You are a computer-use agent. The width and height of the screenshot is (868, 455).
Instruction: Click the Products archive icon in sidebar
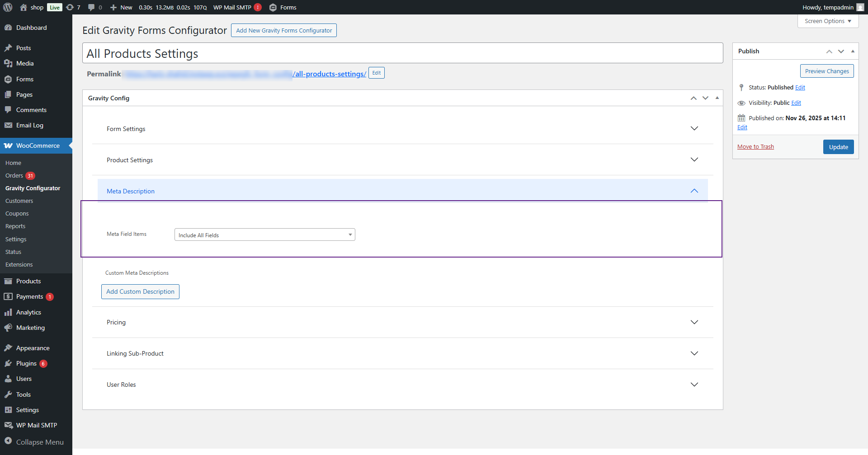pyautogui.click(x=8, y=281)
